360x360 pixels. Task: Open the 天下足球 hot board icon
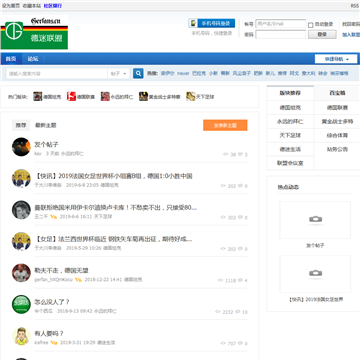pyautogui.click(x=191, y=97)
